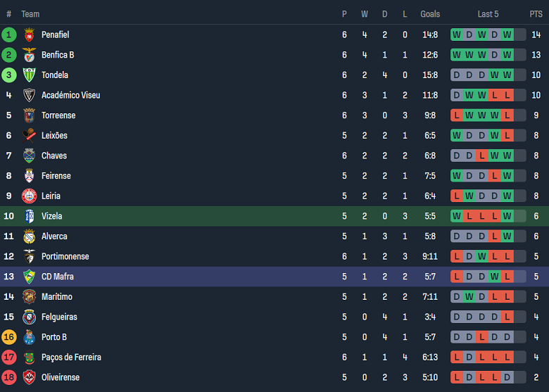Click the Benfica B club crest
This screenshot has height=392, width=549.
click(x=29, y=55)
